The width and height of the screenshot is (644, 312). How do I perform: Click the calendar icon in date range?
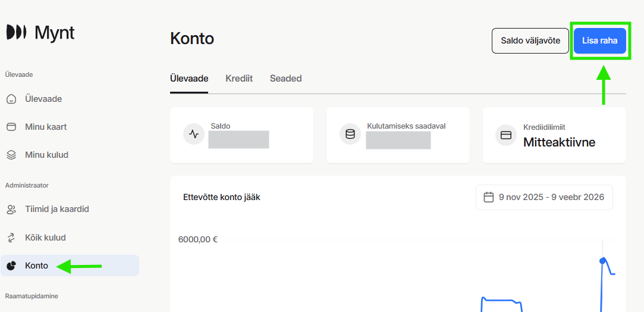point(489,197)
